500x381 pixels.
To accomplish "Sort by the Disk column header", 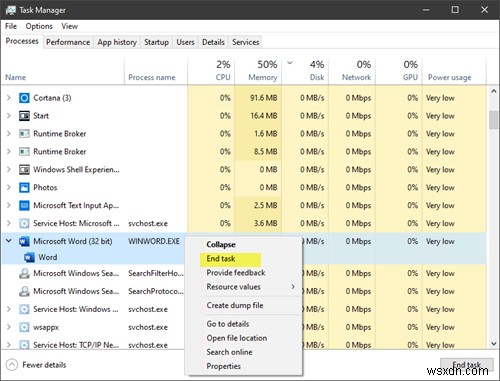I will coord(305,71).
